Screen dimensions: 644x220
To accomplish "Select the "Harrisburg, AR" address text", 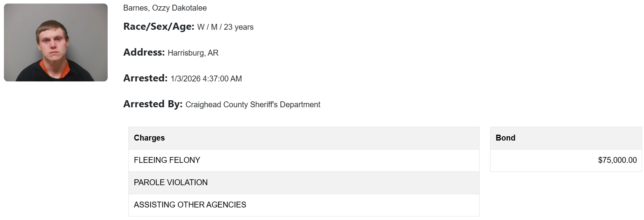I will coord(193,53).
